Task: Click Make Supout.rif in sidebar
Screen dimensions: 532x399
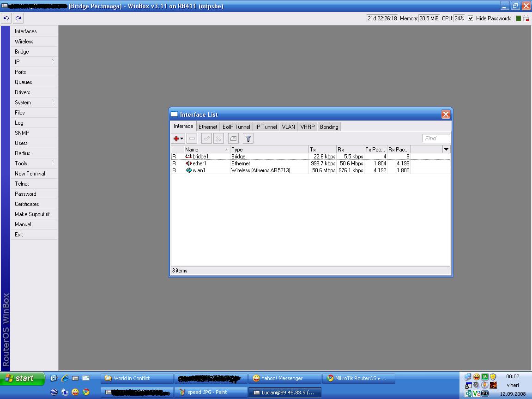Action: [34, 214]
